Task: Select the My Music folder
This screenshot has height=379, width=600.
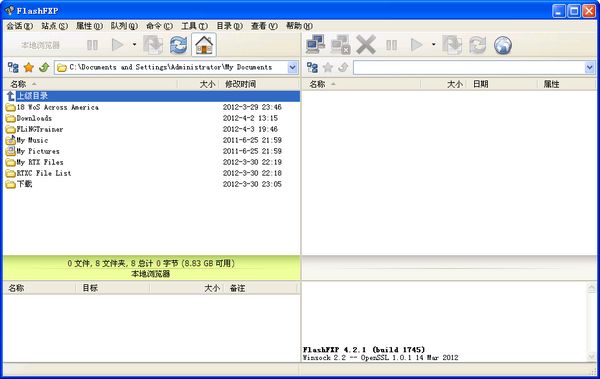Action: click(152, 140)
